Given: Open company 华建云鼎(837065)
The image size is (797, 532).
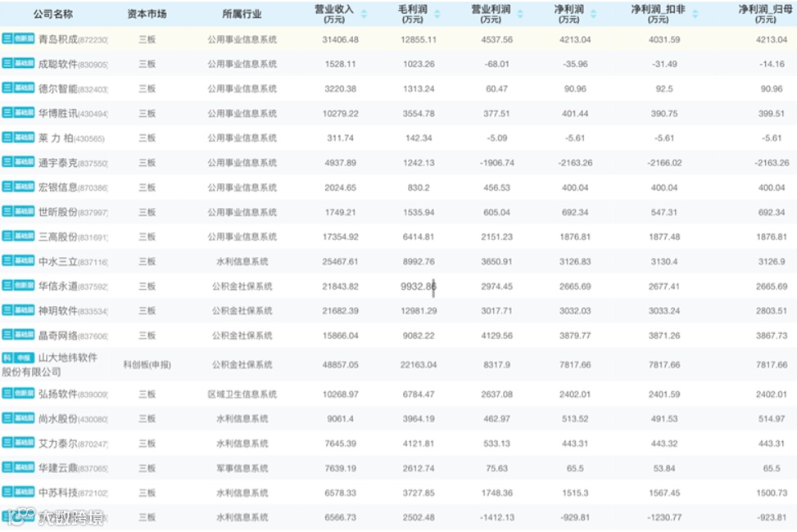Looking at the screenshot, I should click(73, 468).
